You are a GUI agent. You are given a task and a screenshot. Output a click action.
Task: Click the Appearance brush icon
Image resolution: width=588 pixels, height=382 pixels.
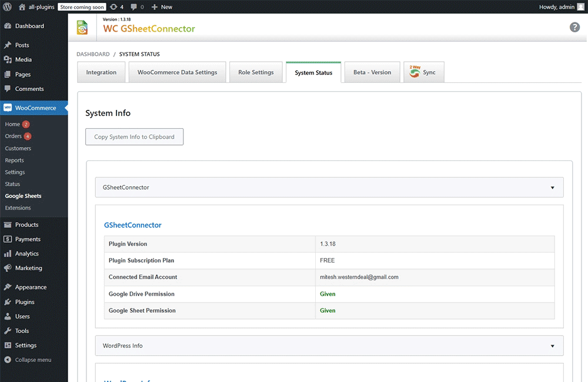point(8,287)
